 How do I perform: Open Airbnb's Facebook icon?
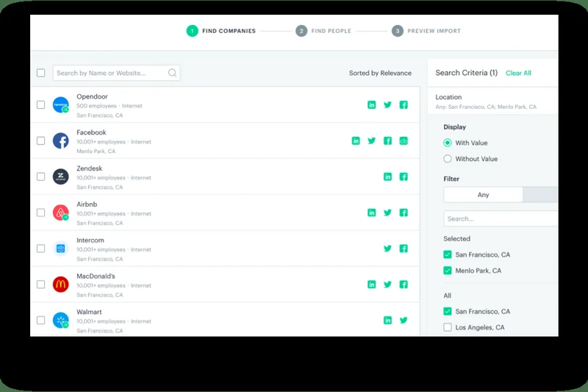pyautogui.click(x=404, y=213)
